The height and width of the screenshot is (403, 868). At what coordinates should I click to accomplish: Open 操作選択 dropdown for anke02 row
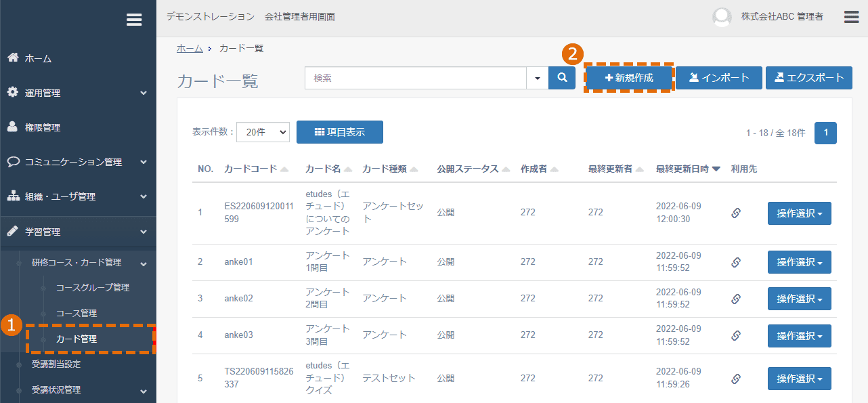click(800, 299)
